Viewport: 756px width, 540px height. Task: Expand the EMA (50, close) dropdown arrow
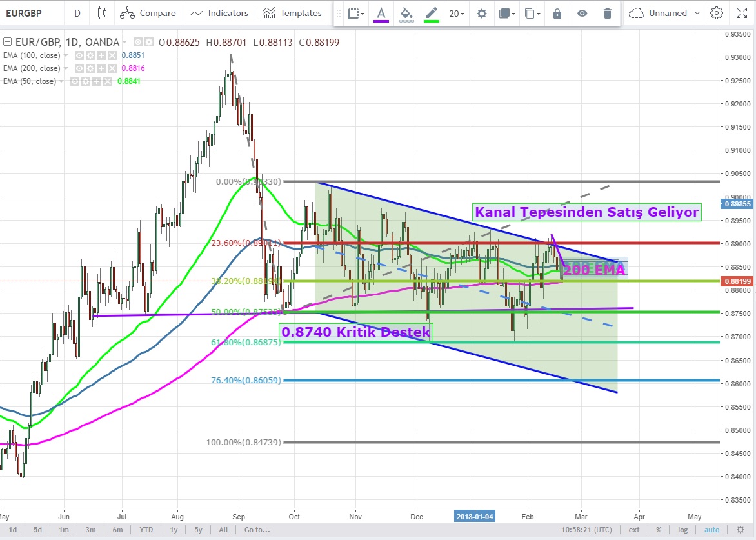61,81
